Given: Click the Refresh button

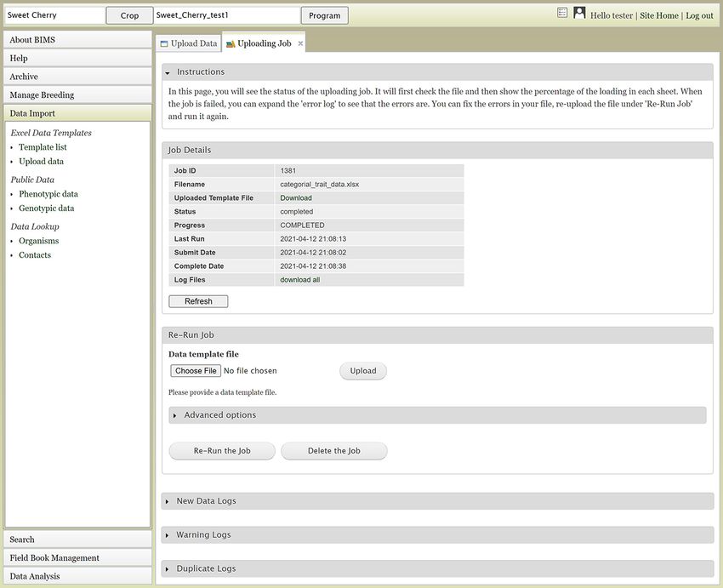Looking at the screenshot, I should click(x=198, y=301).
